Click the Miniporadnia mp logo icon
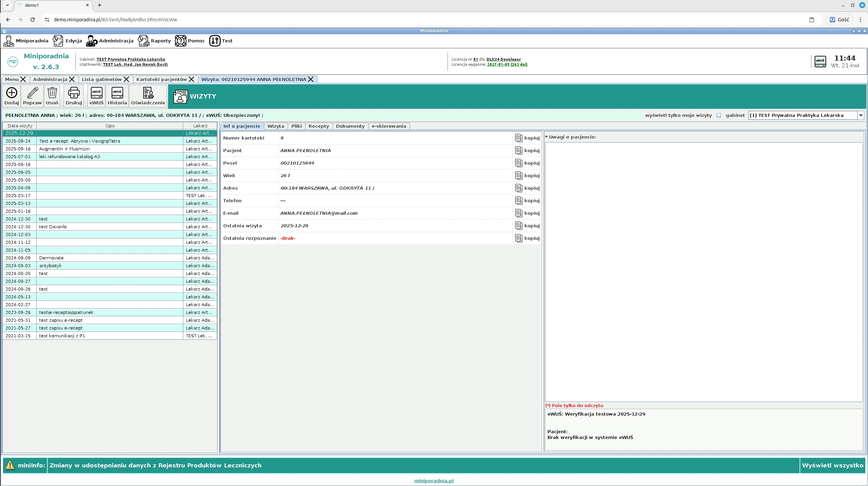The height and width of the screenshot is (486, 868). tap(13, 62)
